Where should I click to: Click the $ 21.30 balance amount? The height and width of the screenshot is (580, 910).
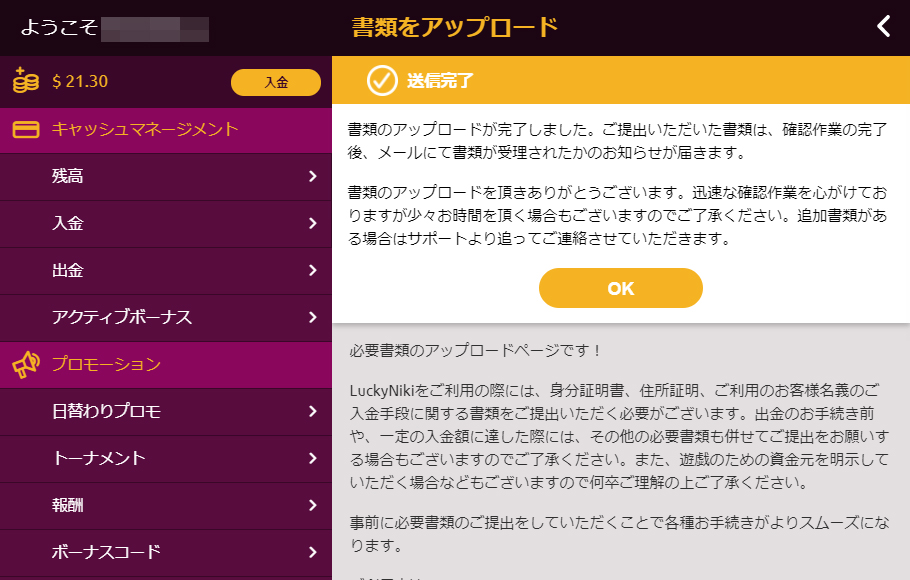pos(80,81)
